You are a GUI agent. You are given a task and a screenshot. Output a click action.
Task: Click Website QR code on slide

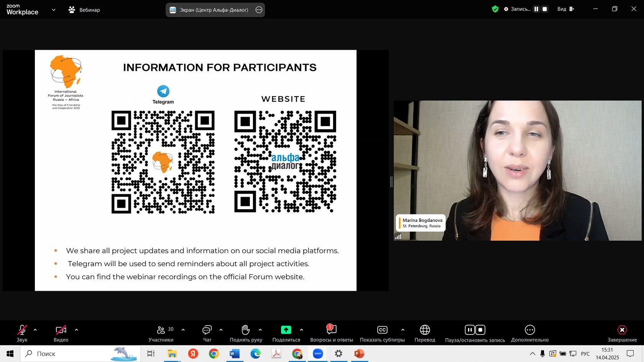tap(285, 161)
